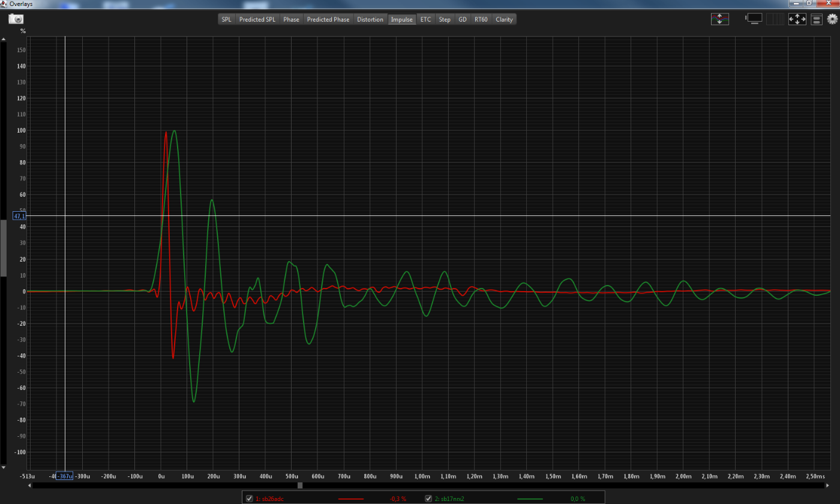
Task: Click the red sb26adc line swatch
Action: 351,499
